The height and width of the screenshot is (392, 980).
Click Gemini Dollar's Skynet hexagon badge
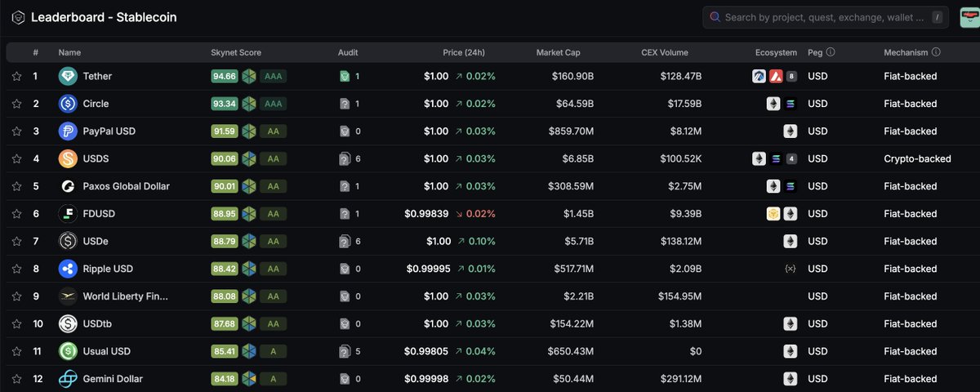[249, 379]
